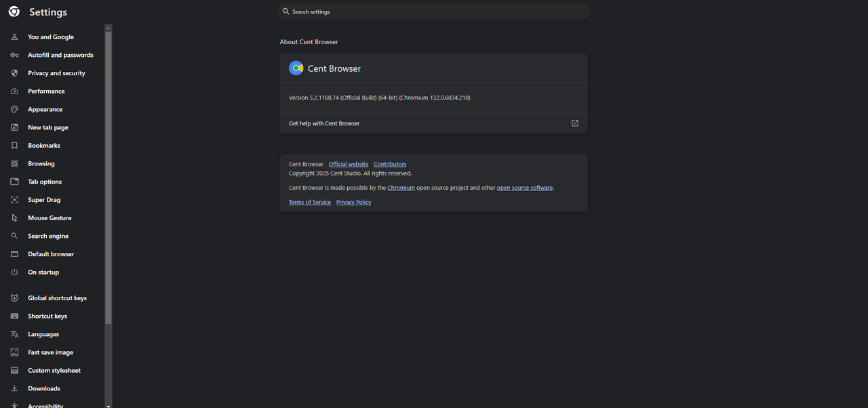Click the sidebar vertical scrollbar thumb
This screenshot has height=408, width=868.
click(108, 178)
